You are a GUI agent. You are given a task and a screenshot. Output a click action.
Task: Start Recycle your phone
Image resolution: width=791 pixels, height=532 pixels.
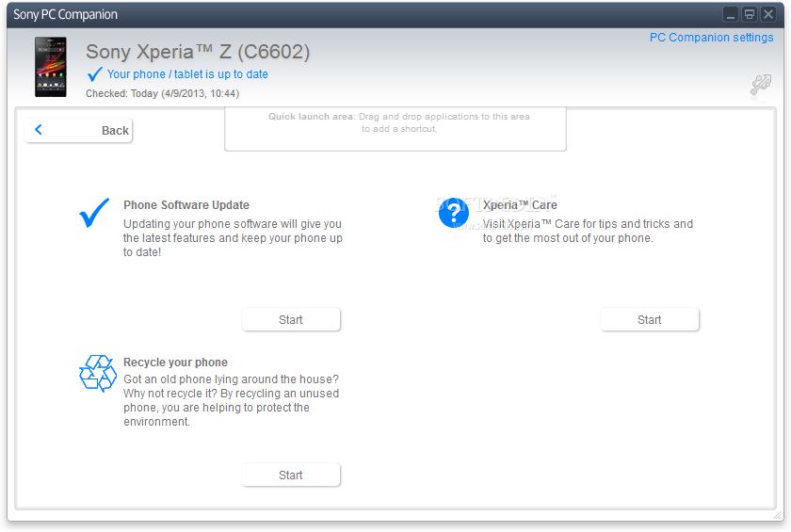(291, 475)
